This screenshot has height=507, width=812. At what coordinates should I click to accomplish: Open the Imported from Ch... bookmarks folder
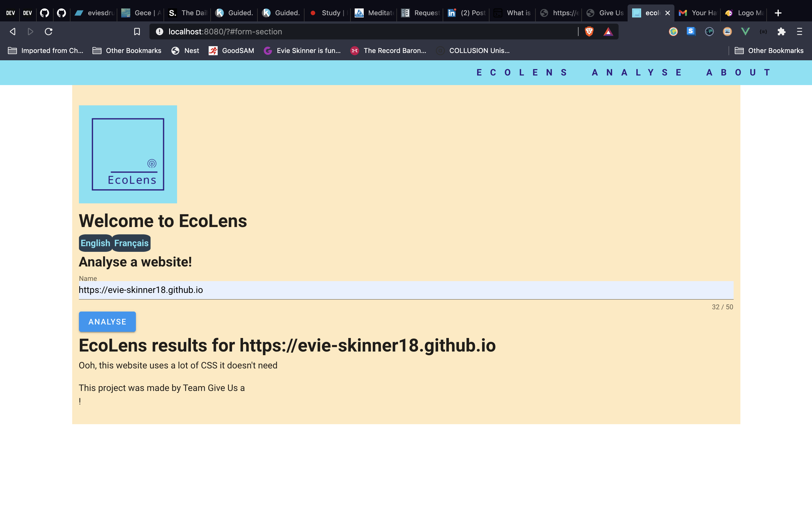click(x=46, y=51)
